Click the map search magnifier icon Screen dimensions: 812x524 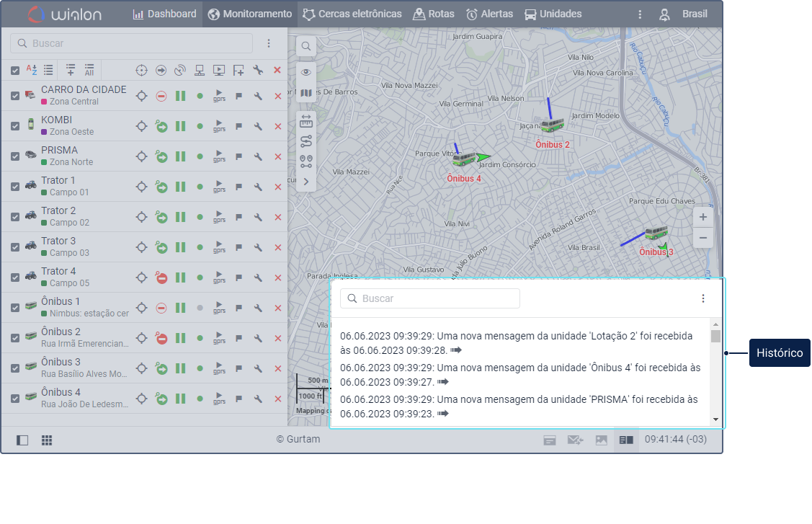306,46
